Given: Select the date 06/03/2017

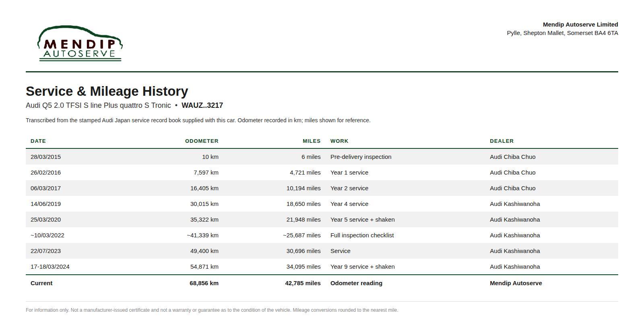Looking at the screenshot, I should (x=46, y=188).
